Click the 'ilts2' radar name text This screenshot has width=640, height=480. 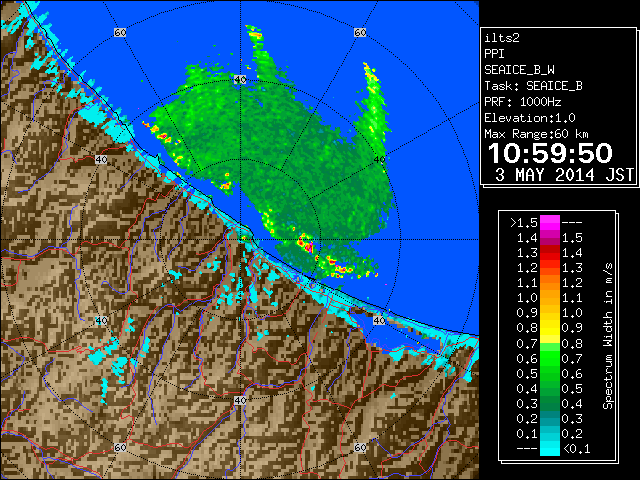(x=502, y=38)
